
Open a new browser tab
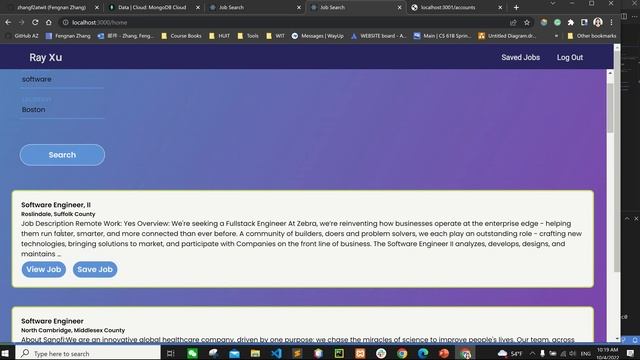516,7
